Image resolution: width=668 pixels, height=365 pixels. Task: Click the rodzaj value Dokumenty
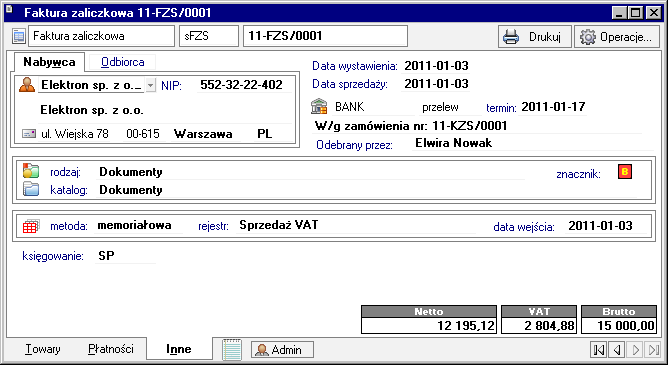click(131, 172)
